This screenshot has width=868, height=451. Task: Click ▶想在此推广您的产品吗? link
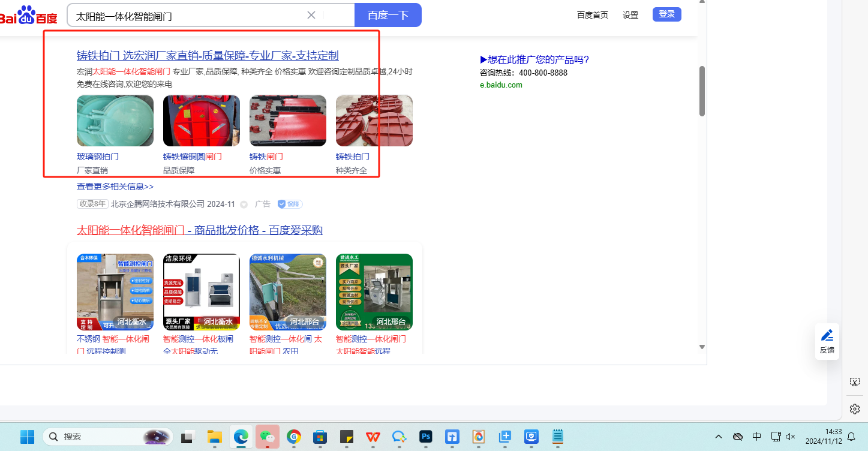534,59
